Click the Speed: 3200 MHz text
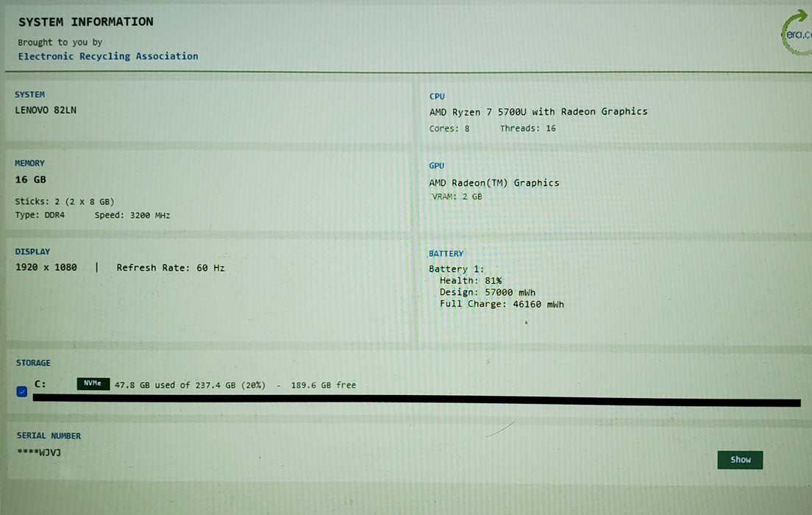 (132, 215)
